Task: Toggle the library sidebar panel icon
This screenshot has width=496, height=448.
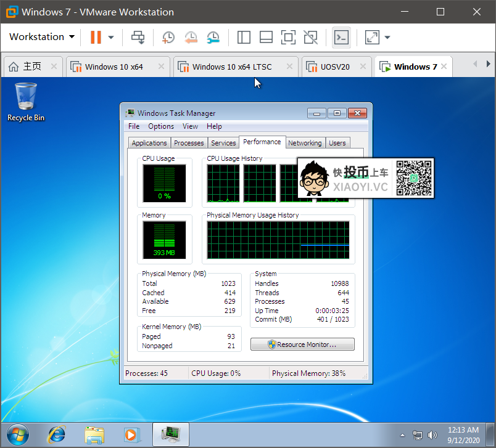Action: (x=244, y=37)
